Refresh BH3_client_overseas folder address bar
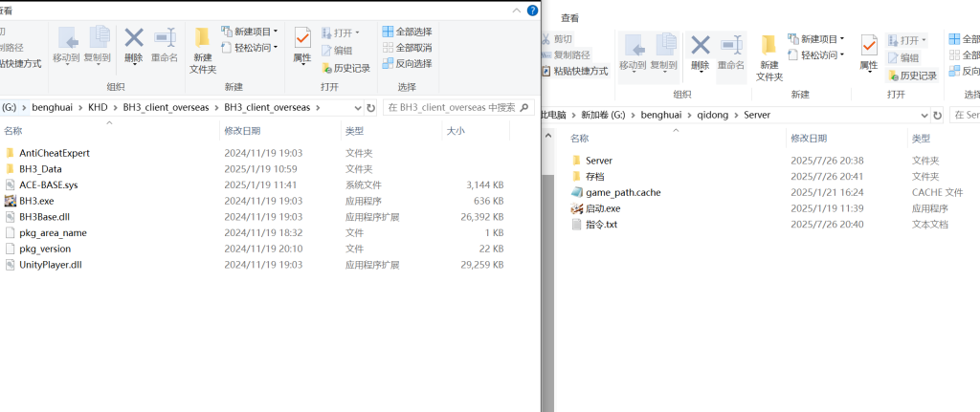Screen dimensions: 980x412 [370, 107]
